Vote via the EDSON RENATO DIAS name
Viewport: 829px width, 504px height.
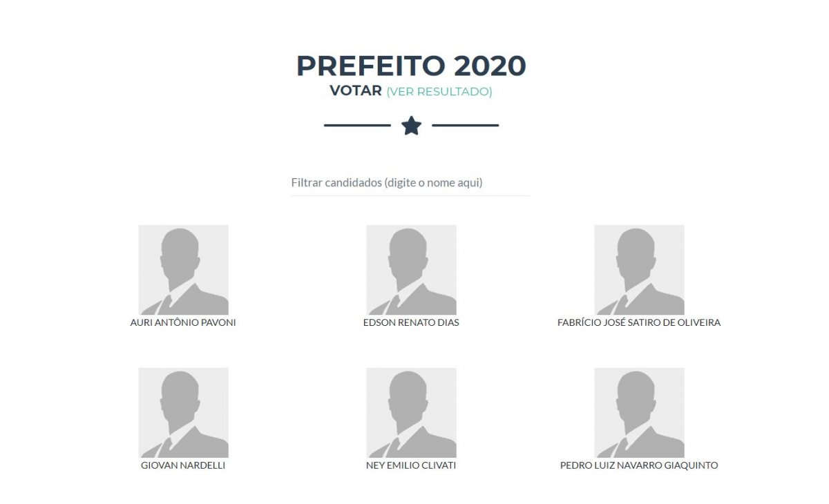coord(411,322)
